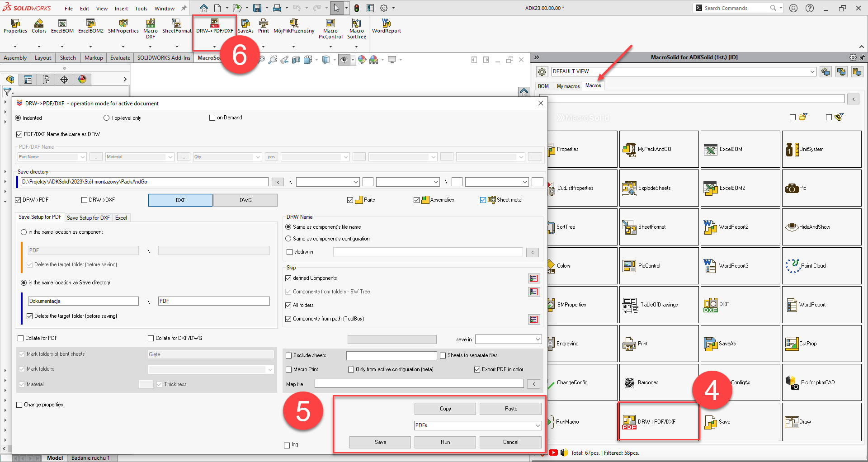868x462 pixels.
Task: Copy the current settings
Action: [445, 409]
